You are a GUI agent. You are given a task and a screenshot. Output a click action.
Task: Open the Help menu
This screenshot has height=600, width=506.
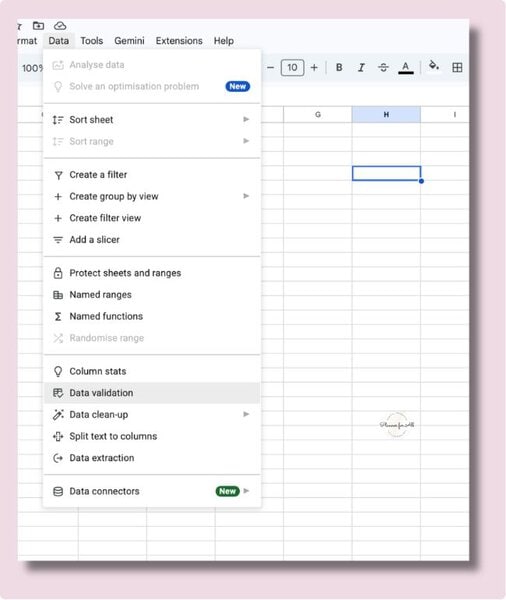point(224,41)
